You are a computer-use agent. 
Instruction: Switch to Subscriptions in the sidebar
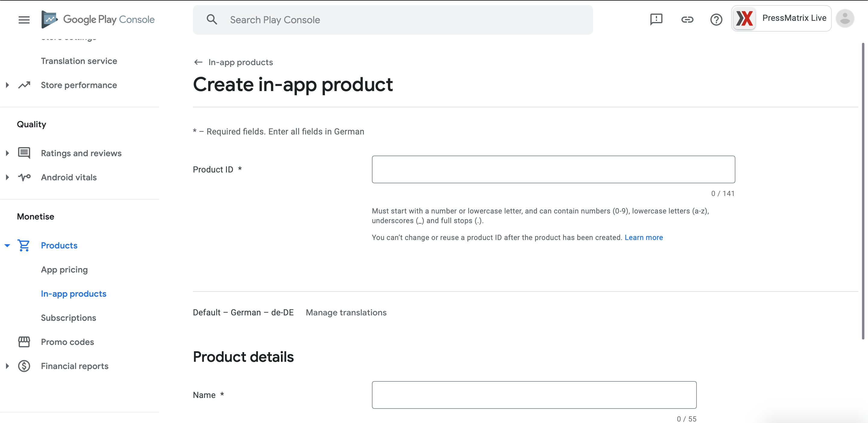(68, 317)
